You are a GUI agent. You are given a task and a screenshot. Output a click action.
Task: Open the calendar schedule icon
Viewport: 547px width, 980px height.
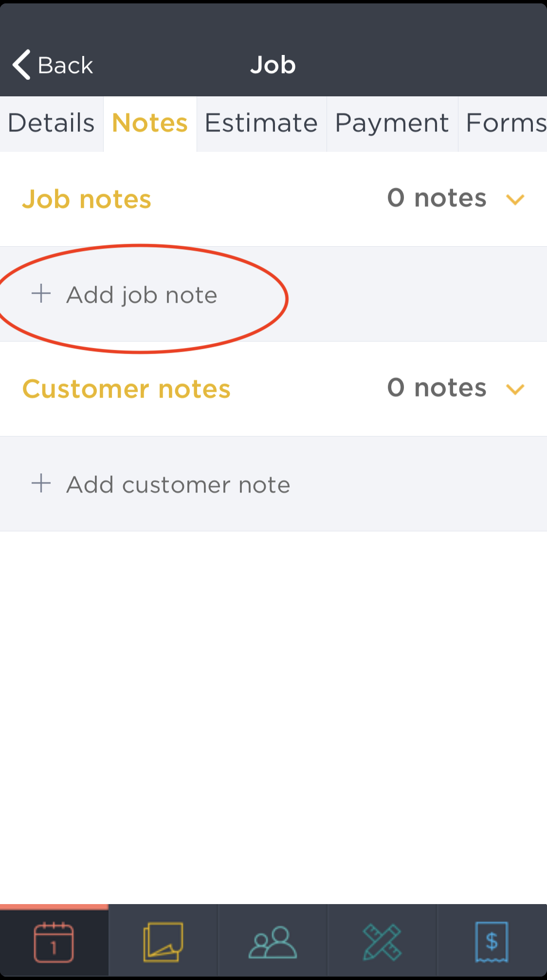click(x=54, y=942)
